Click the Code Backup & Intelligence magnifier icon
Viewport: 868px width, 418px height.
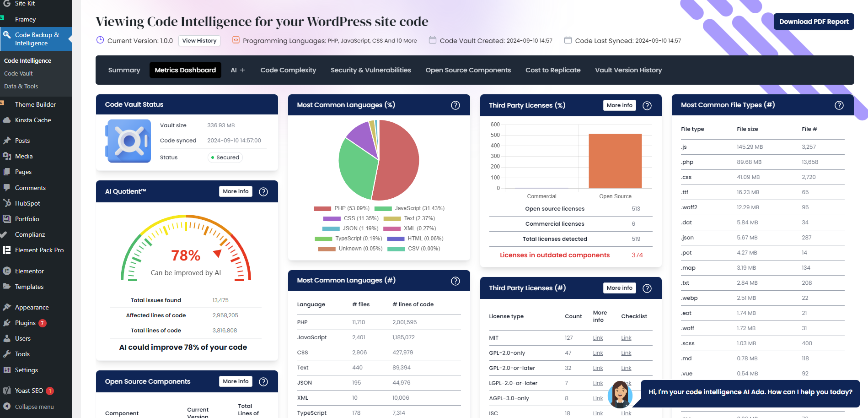pos(6,35)
